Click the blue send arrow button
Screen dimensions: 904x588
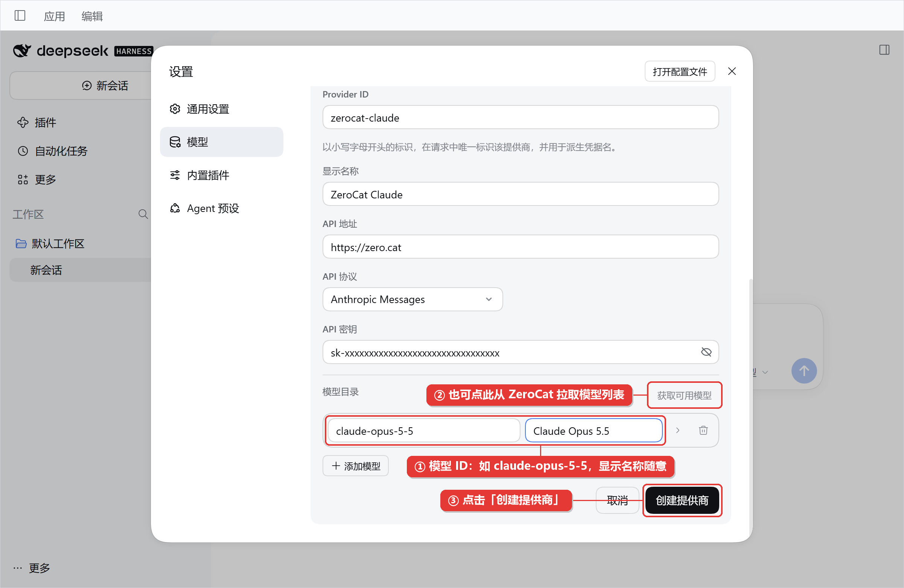pos(804,371)
